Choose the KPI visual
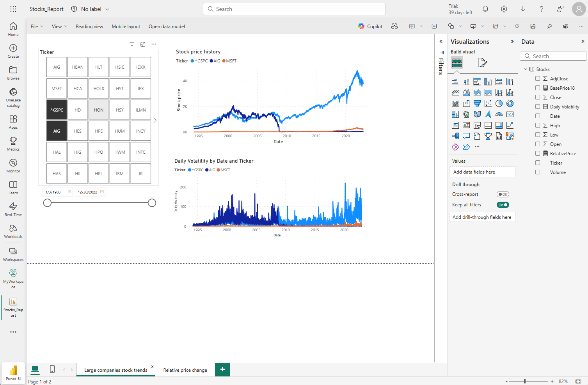Screen dimensions: 588x385 (466, 125)
